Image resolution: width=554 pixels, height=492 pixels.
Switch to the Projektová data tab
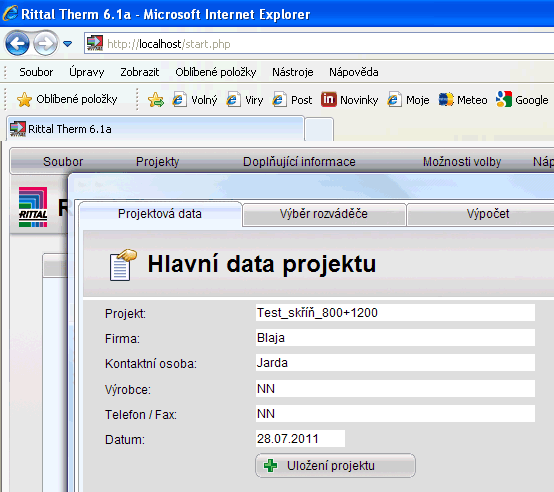pos(160,214)
